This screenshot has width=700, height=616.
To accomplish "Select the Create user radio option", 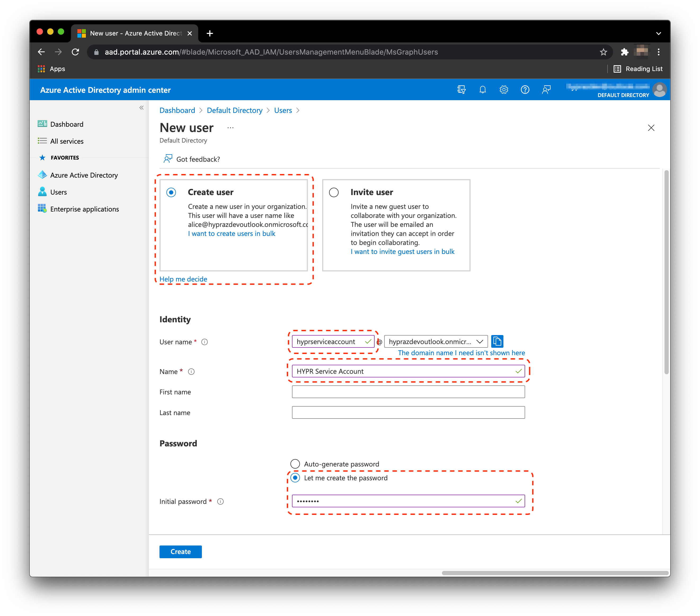I will 171,192.
